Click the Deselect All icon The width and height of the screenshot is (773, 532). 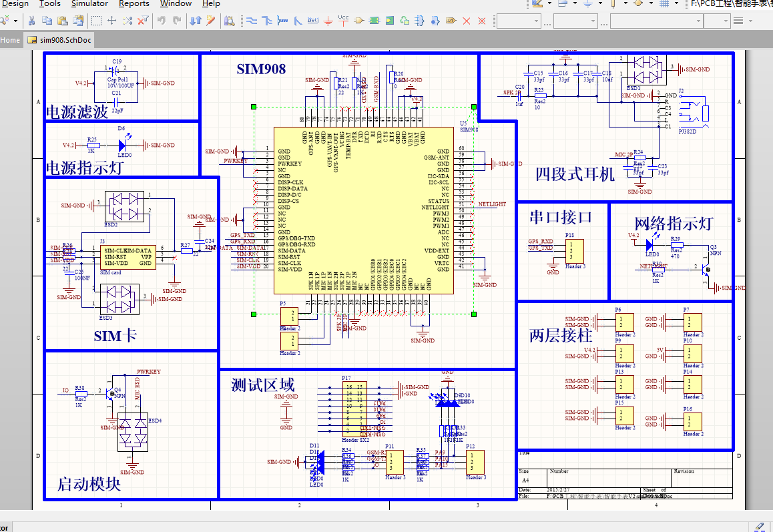click(x=127, y=21)
